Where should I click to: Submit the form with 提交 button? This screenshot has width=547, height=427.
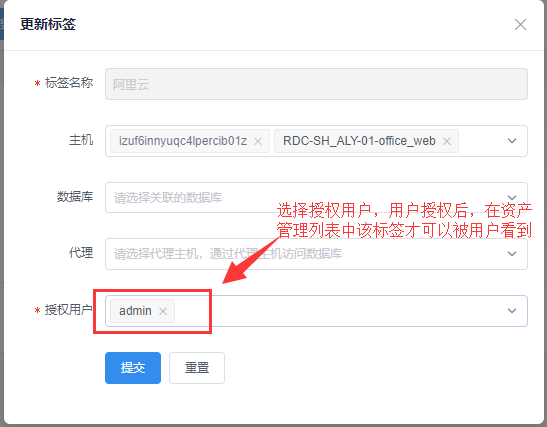point(133,368)
